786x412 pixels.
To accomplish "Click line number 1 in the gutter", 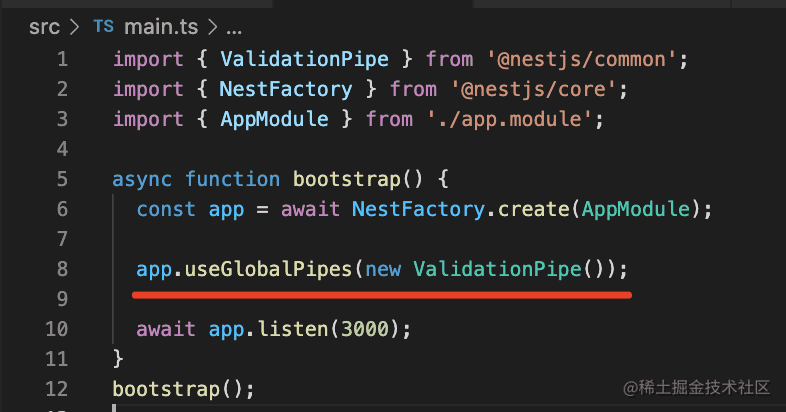I will (x=61, y=59).
